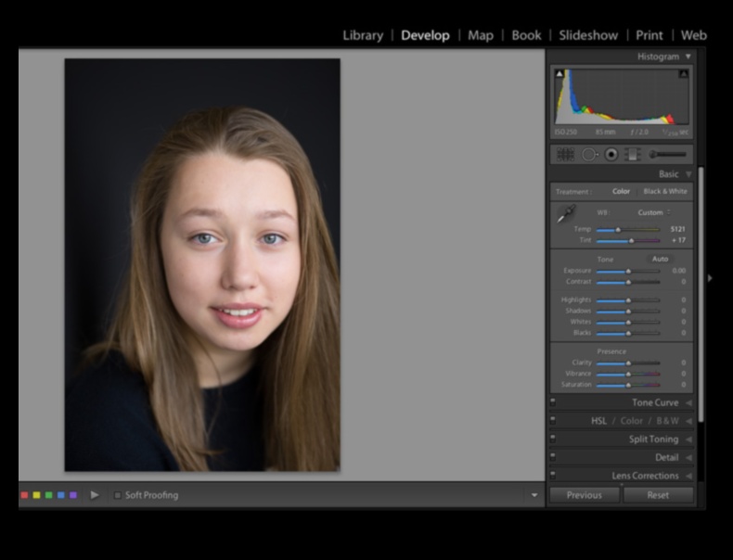Viewport: 733px width, 560px height.
Task: Click the Exposure value 0.00 field
Action: coord(679,271)
